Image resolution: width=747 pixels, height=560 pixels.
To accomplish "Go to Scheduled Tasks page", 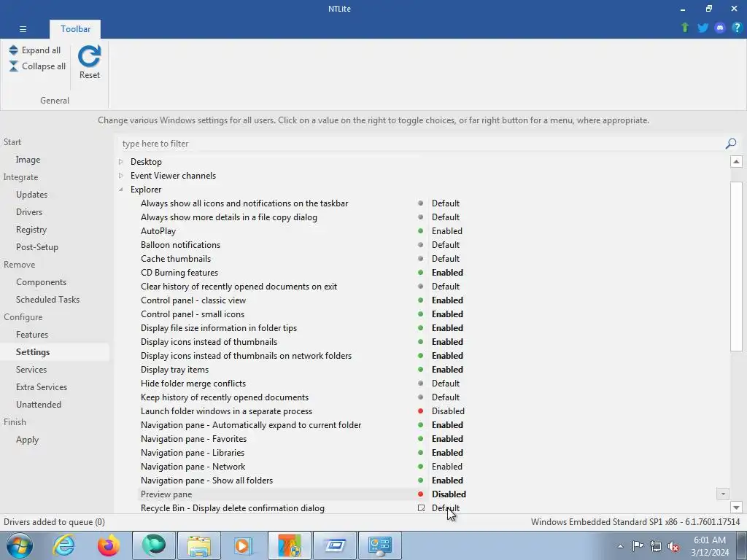I will tap(47, 300).
